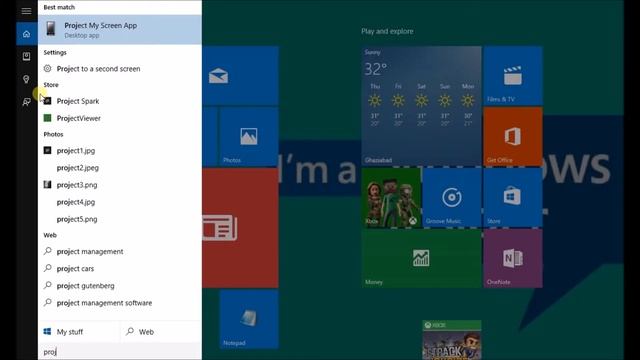Open the Money tile

[x=421, y=258]
